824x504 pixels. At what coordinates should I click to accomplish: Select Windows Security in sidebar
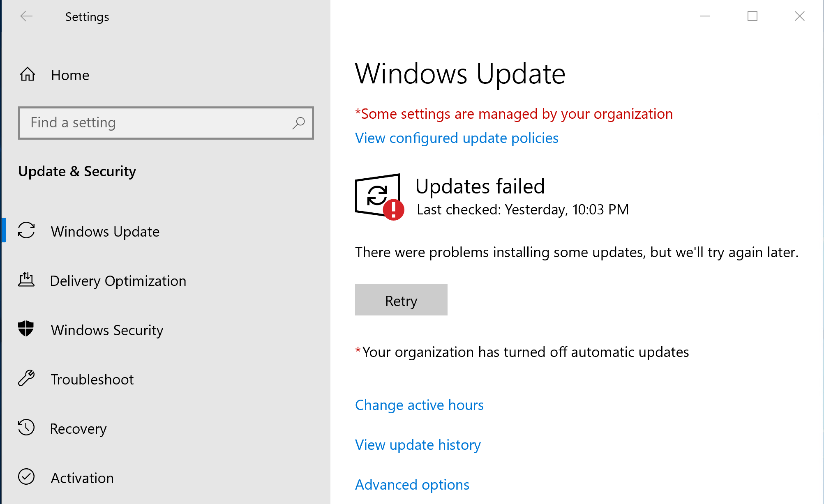(107, 330)
